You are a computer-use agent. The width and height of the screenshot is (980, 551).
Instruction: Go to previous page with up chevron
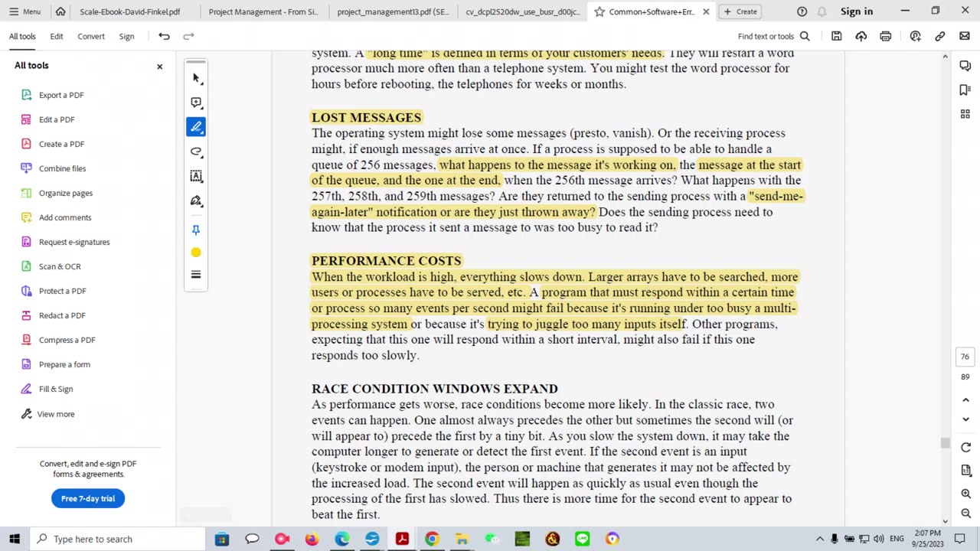coord(965,400)
